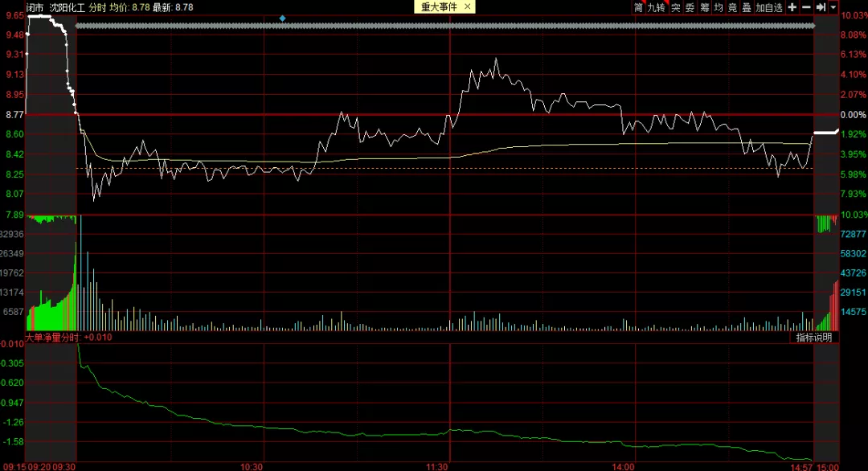Close the 重大事件 tag

tap(467, 6)
